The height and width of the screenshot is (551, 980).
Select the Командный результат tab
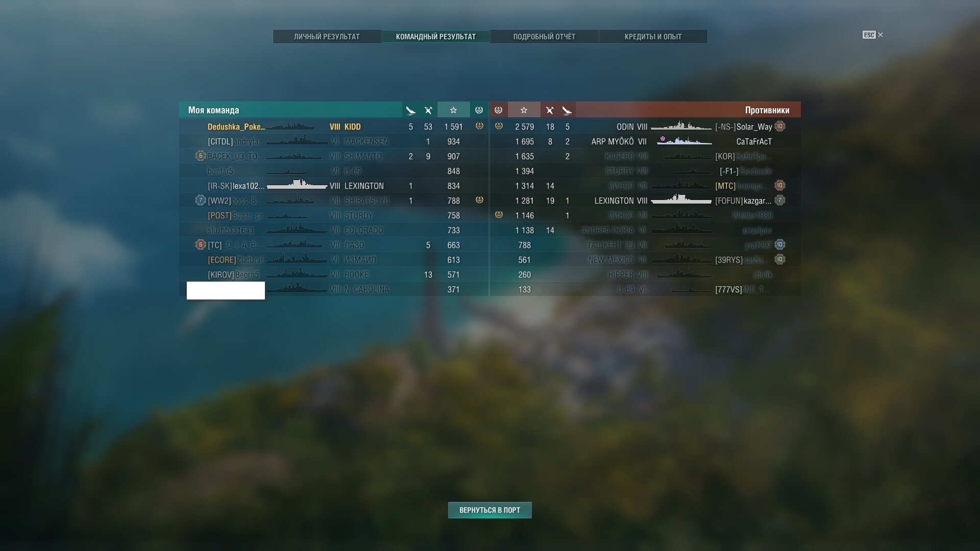pyautogui.click(x=435, y=37)
